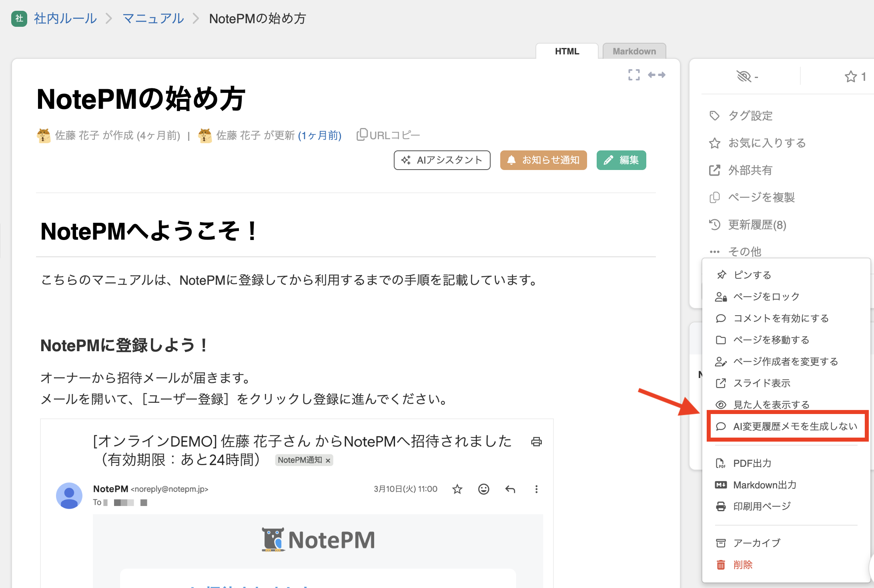Click the NotePMに登録しよう！ heading
The image size is (874, 588).
(x=124, y=345)
